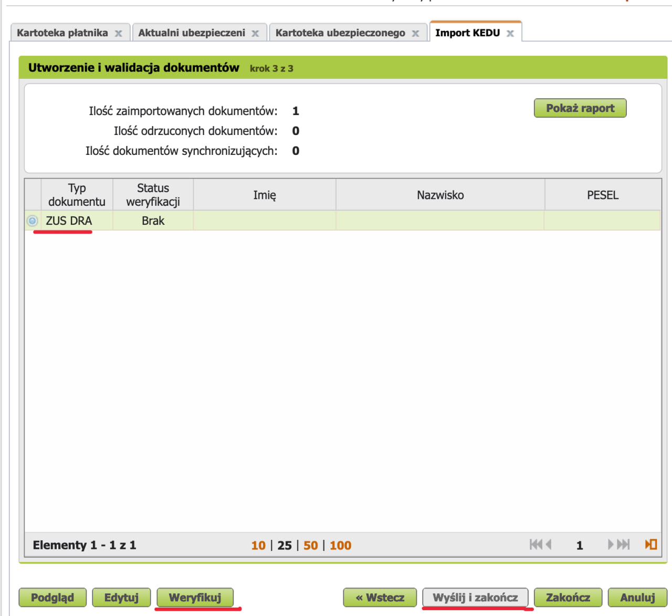Go to first page of results
Viewport: 672px width, 616px height.
pyautogui.click(x=535, y=545)
